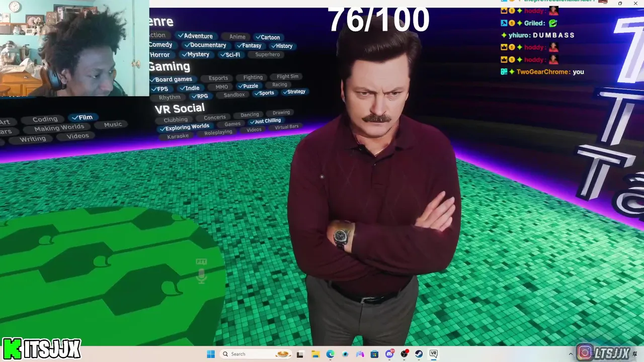Open Microsoft Store from the taskbar

point(374,354)
